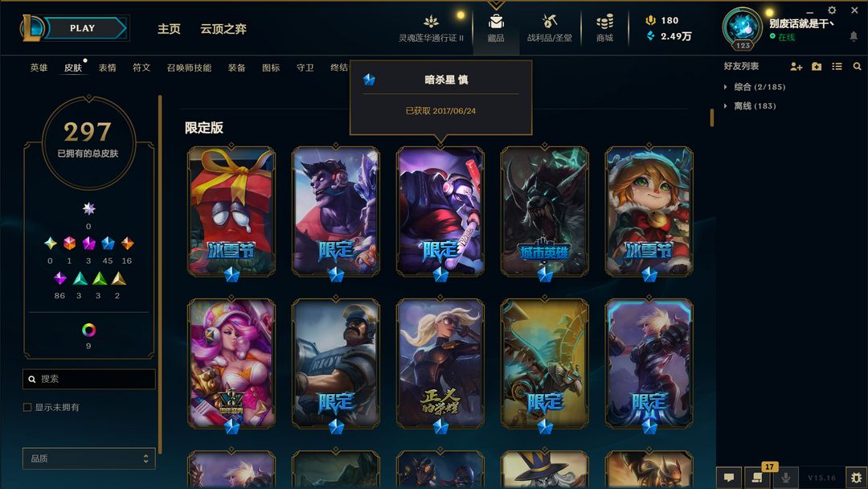Open the 品质 sort dropdown
The height and width of the screenshot is (489, 868).
[88, 458]
